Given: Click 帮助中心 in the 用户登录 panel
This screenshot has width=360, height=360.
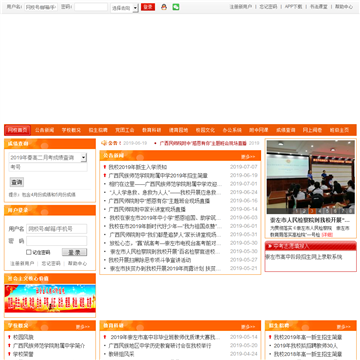Looking at the screenshot, I should (x=77, y=263).
